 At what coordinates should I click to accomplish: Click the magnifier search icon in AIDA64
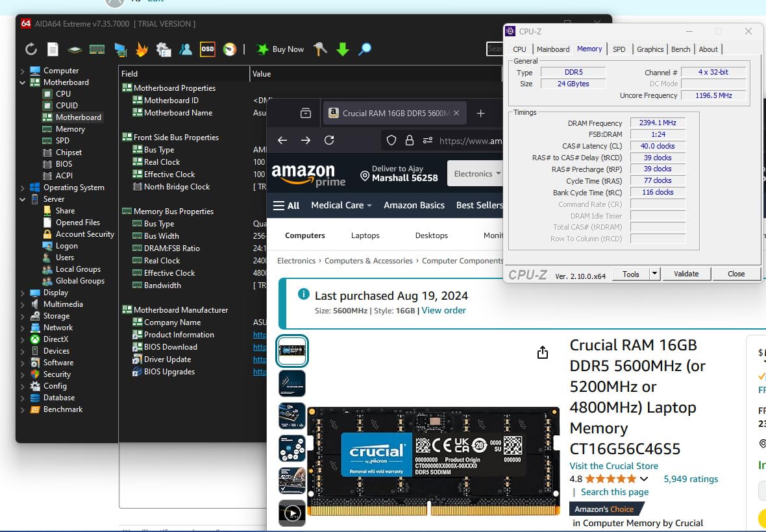364,49
